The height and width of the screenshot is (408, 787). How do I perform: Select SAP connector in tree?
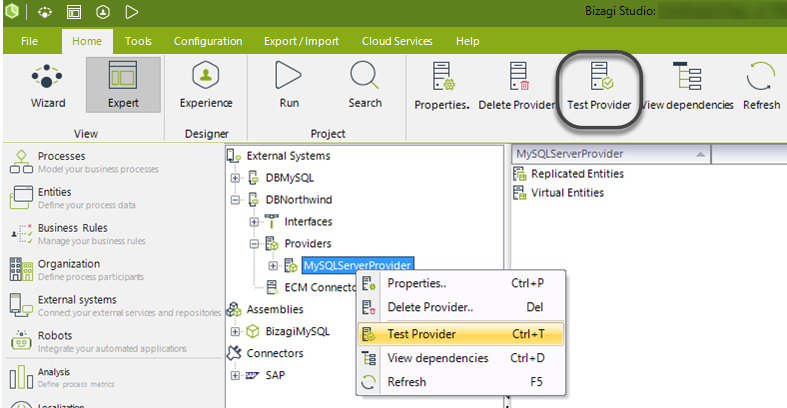click(x=275, y=375)
